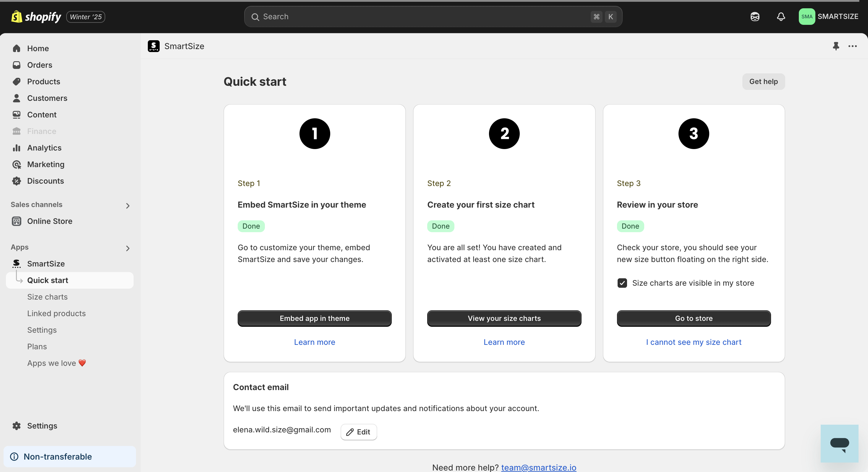This screenshot has height=472, width=868.
Task: Open the chat support bubble
Action: [839, 443]
